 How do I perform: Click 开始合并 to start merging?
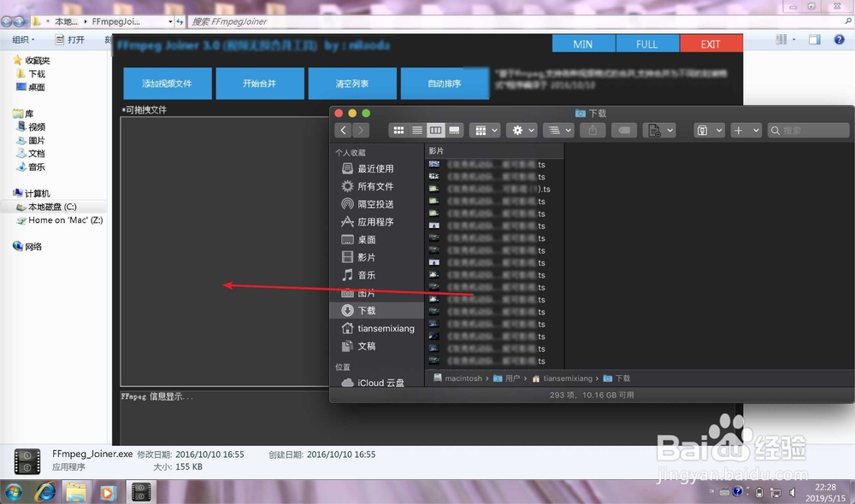(260, 84)
